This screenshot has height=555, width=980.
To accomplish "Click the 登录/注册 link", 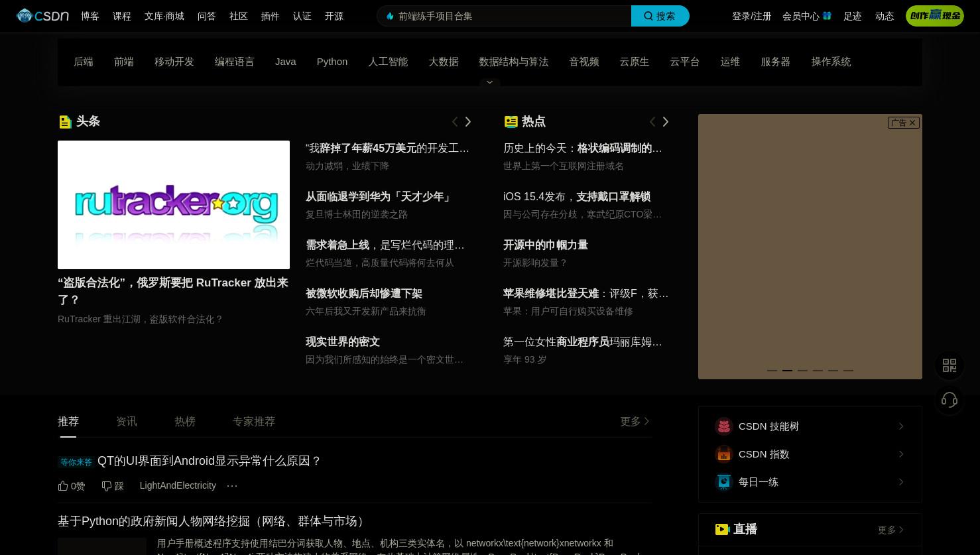I will tap(751, 16).
